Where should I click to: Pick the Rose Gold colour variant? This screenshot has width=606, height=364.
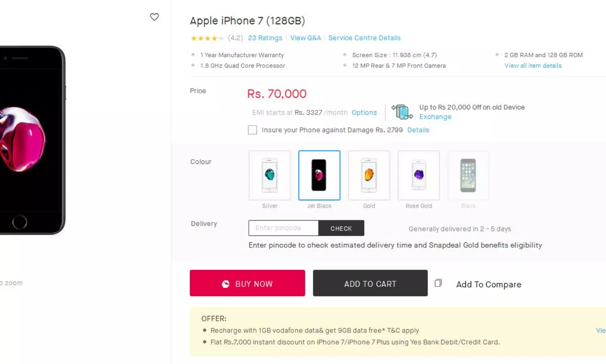[x=419, y=175]
